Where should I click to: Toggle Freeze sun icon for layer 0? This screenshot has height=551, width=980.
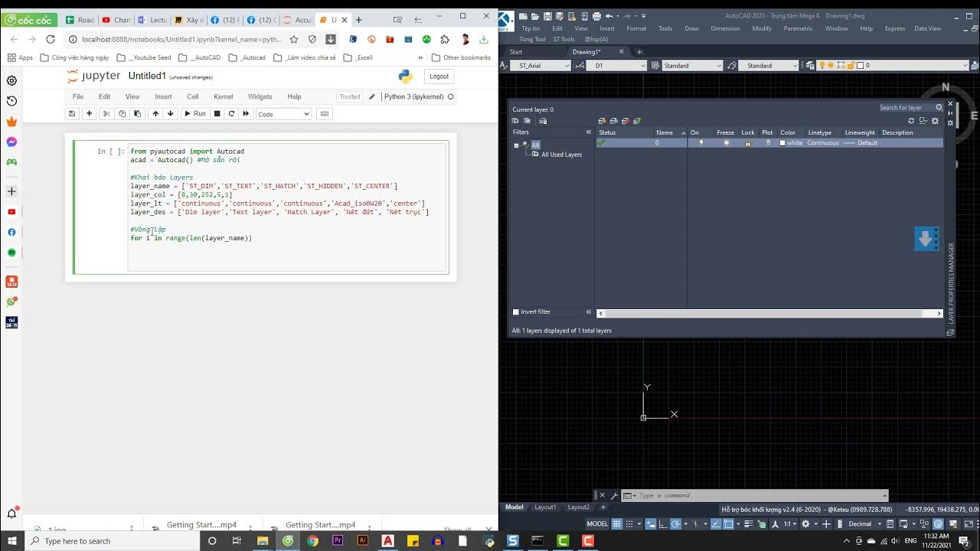[726, 143]
